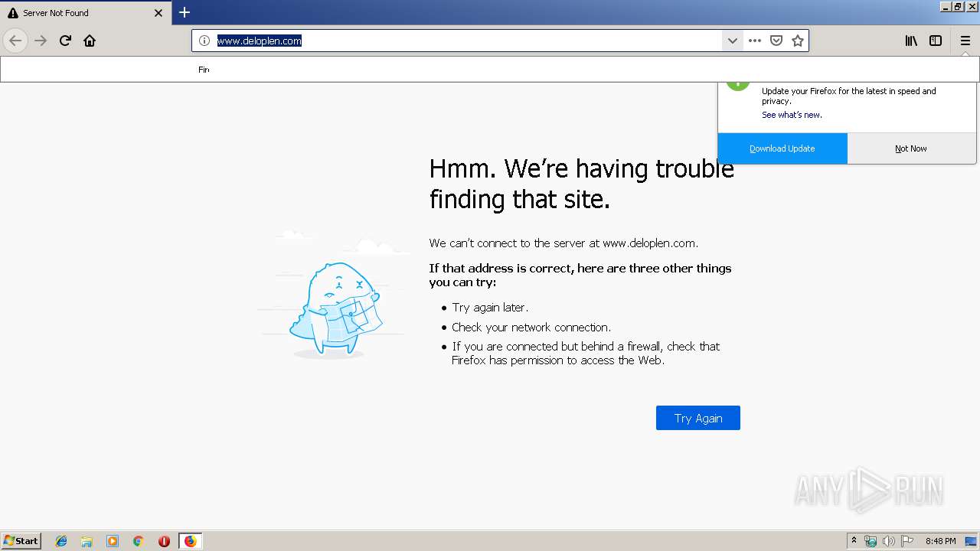980x551 pixels.
Task: Restore down the Firefox window
Action: coord(959,6)
